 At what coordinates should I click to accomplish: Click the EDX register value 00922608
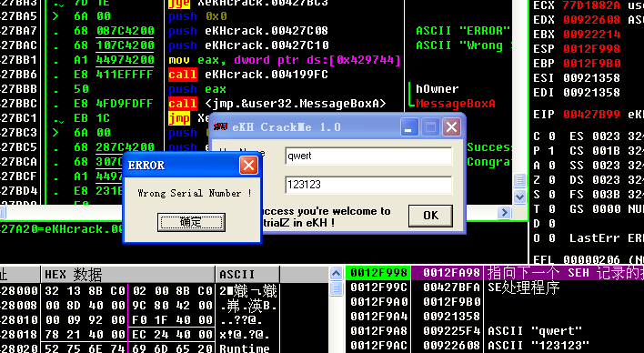[x=591, y=20]
